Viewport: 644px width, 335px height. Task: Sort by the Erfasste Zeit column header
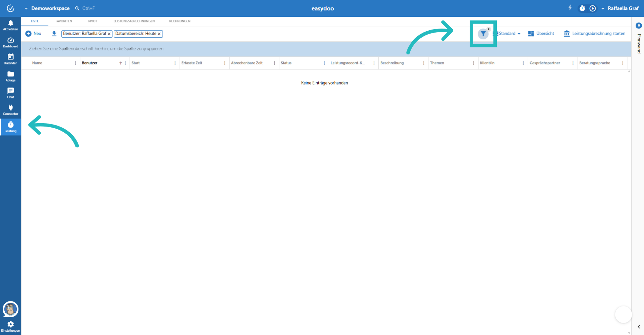tap(192, 63)
